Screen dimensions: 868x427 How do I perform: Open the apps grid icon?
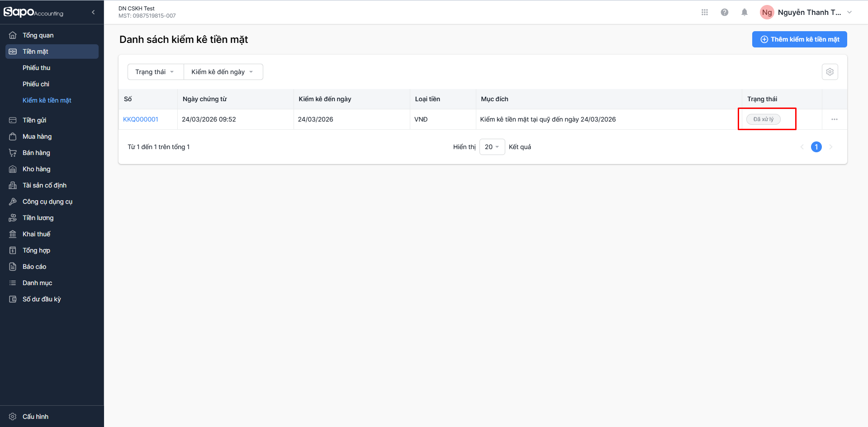point(705,12)
